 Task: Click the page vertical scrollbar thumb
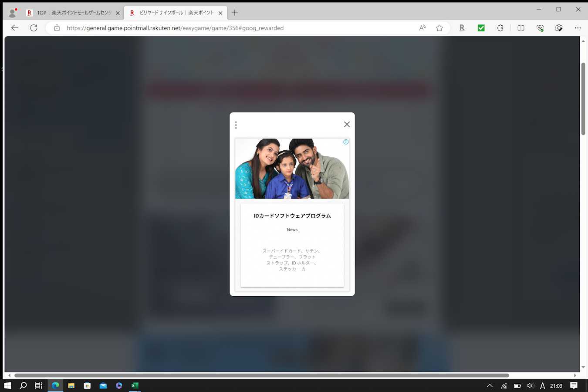tap(583, 99)
